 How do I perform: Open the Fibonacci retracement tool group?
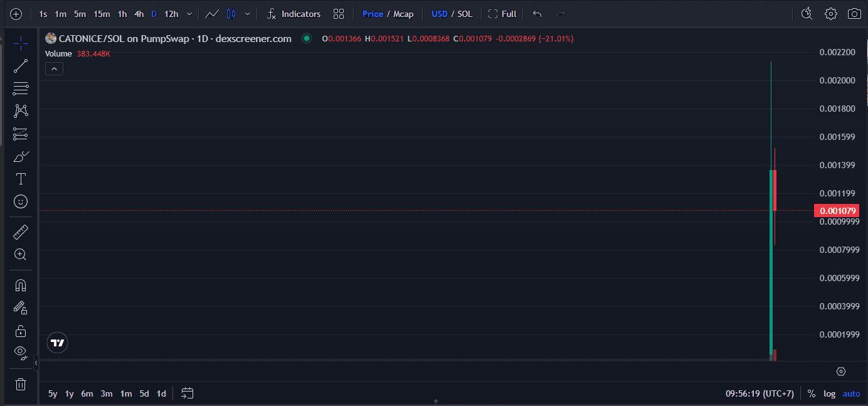(21, 88)
